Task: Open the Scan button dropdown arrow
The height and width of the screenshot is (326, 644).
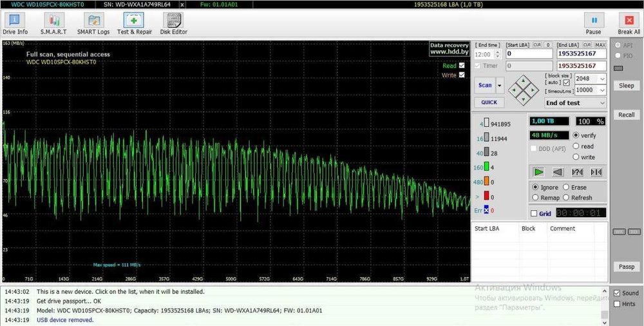Action: [500, 86]
